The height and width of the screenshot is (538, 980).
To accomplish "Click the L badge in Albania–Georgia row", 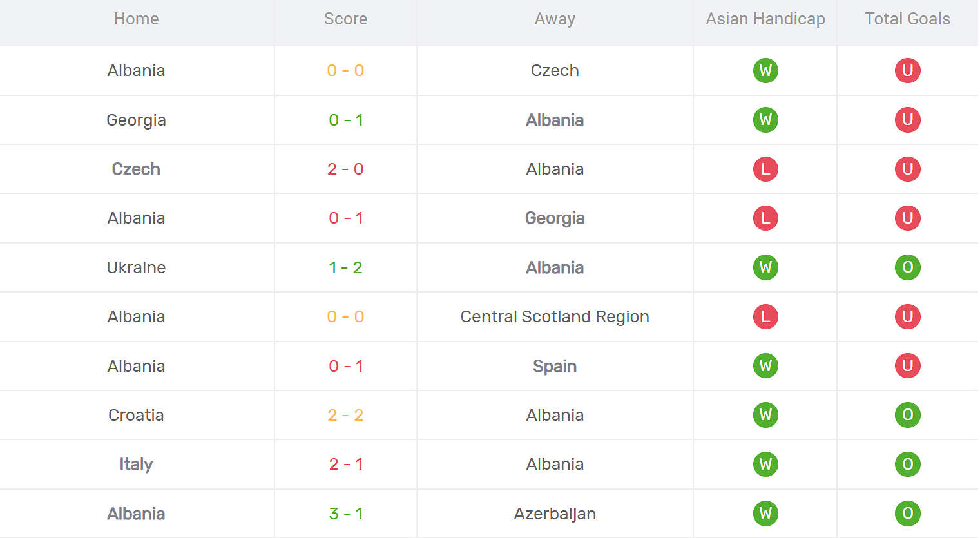I will [765, 218].
